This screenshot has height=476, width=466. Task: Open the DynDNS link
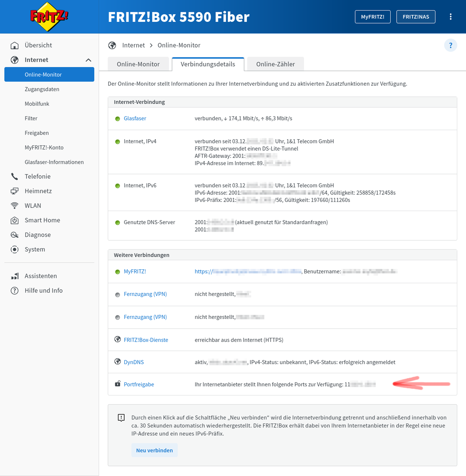[134, 362]
